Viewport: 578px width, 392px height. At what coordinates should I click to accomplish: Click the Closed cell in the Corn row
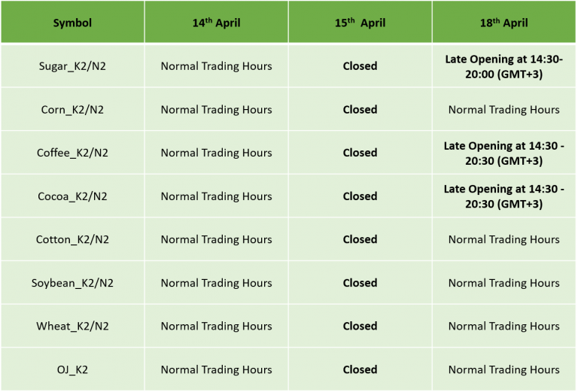360,109
